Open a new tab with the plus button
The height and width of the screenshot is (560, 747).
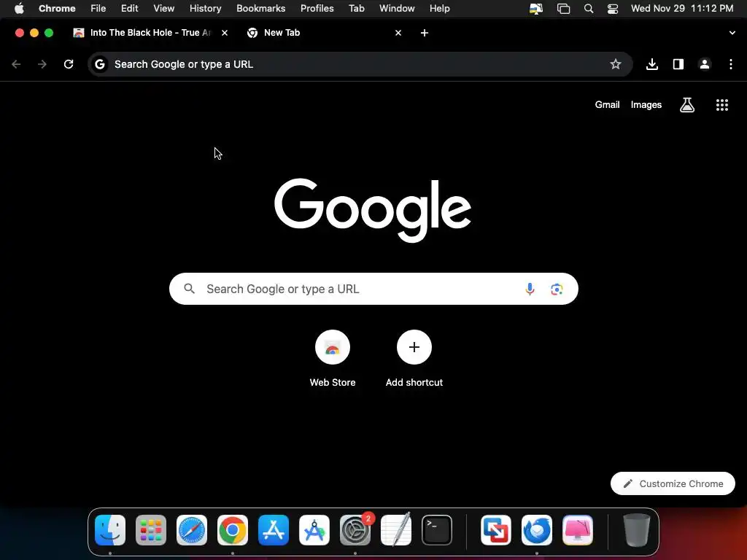pyautogui.click(x=425, y=33)
